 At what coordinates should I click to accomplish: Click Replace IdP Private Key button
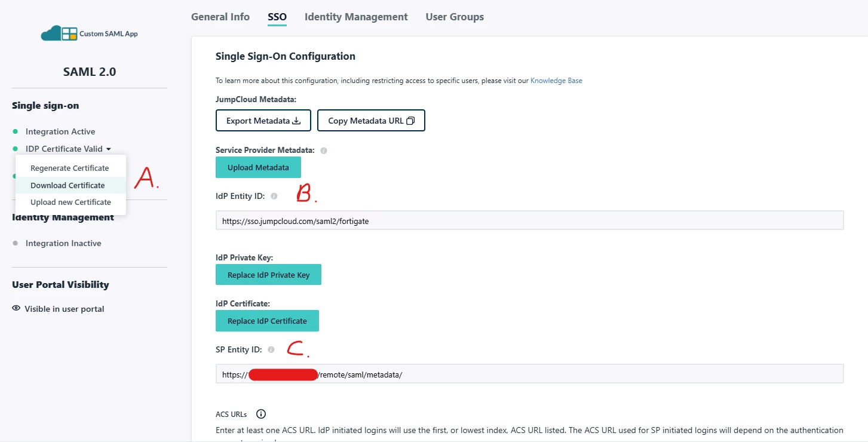tap(268, 275)
